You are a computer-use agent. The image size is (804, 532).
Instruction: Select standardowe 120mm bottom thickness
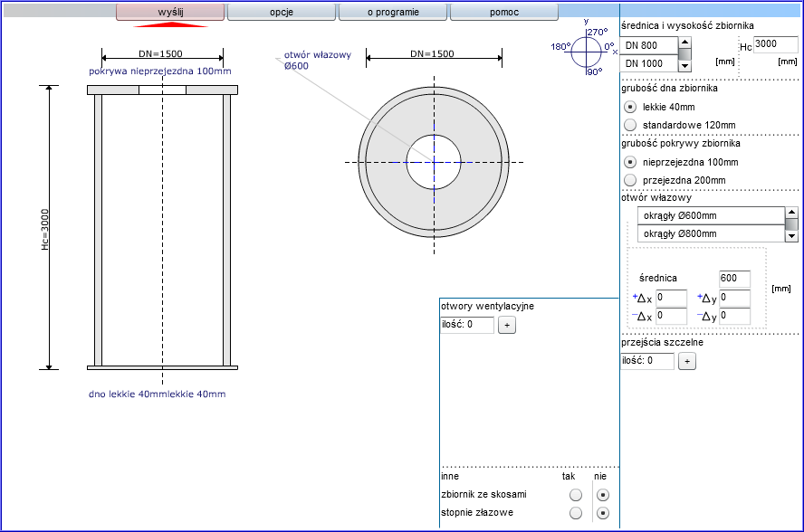tap(629, 125)
